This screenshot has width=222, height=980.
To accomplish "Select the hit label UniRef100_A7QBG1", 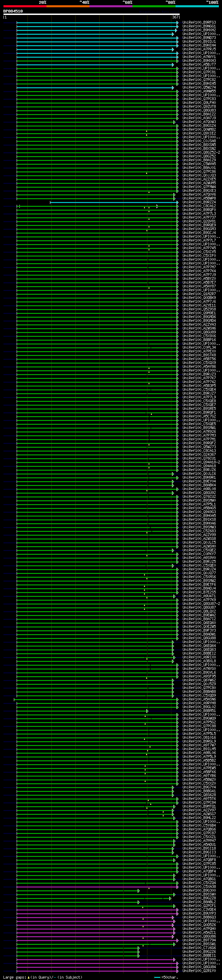I will pyautogui.click(x=199, y=879).
